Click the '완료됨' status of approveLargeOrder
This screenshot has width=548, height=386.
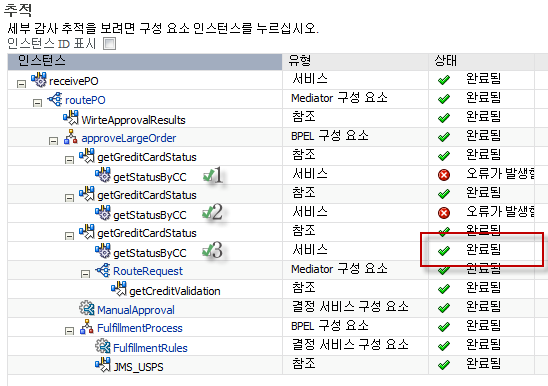point(484,136)
